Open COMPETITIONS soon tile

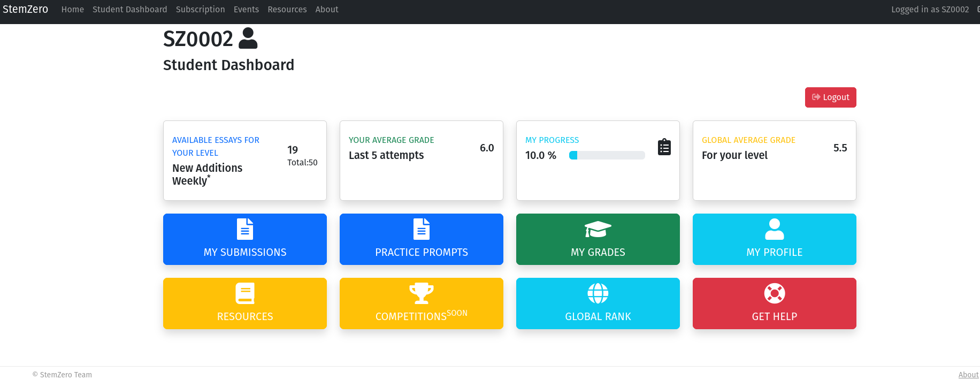pyautogui.click(x=422, y=303)
